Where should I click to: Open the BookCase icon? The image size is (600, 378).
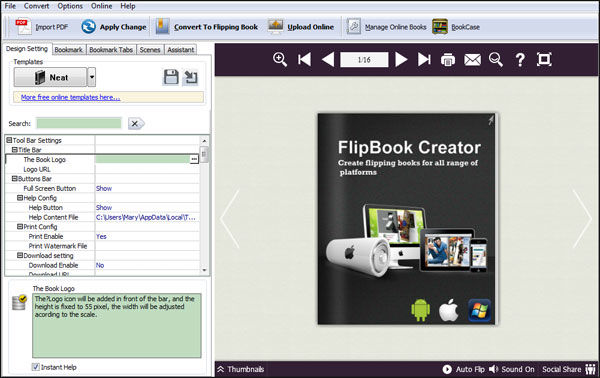pos(440,27)
